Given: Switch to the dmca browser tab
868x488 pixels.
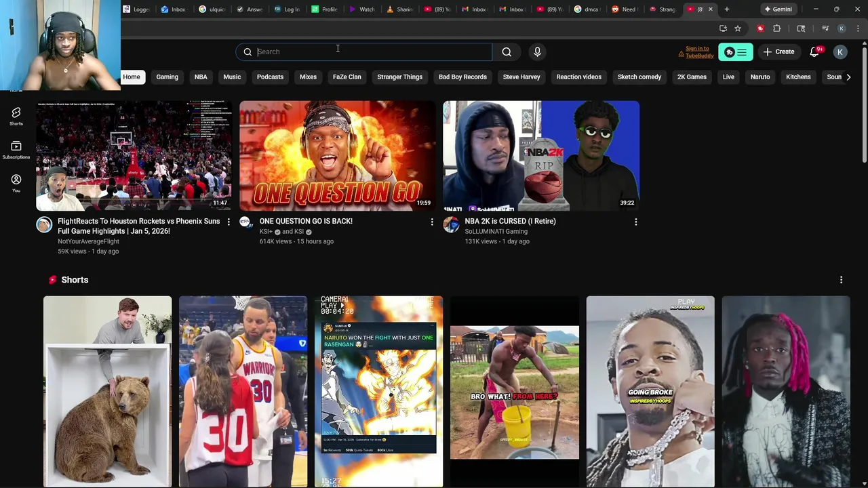Looking at the screenshot, I should [x=587, y=9].
